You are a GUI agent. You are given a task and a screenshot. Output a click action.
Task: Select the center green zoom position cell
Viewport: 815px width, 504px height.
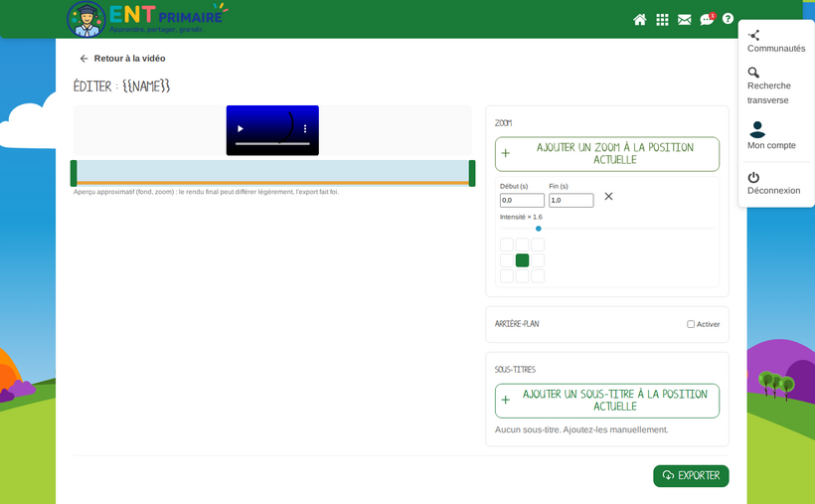click(x=523, y=260)
